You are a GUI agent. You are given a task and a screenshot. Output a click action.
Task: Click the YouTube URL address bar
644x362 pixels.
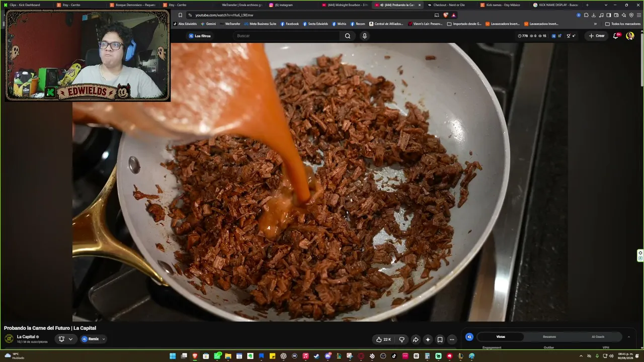point(312,15)
